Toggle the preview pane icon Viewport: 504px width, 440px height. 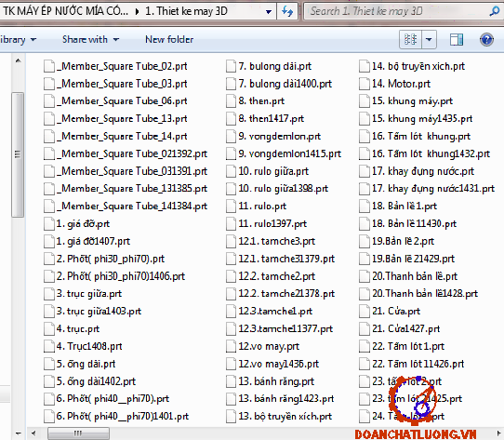click(457, 40)
